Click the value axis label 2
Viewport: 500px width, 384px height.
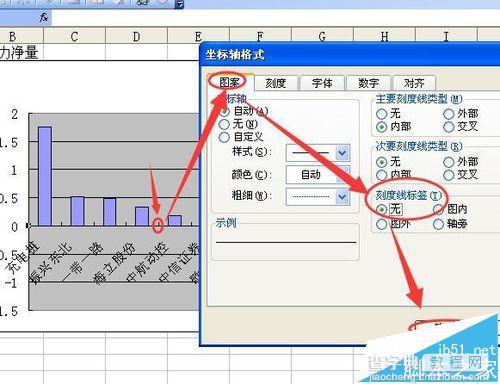tap(14, 114)
